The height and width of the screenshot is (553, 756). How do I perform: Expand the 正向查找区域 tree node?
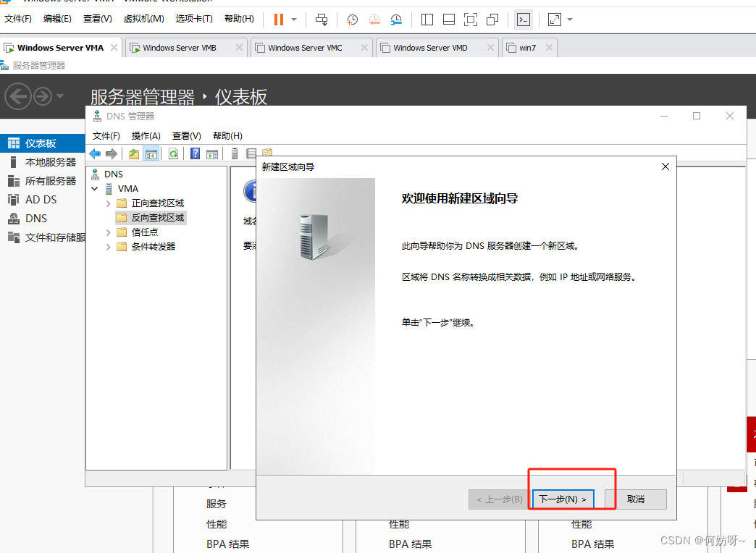click(108, 203)
